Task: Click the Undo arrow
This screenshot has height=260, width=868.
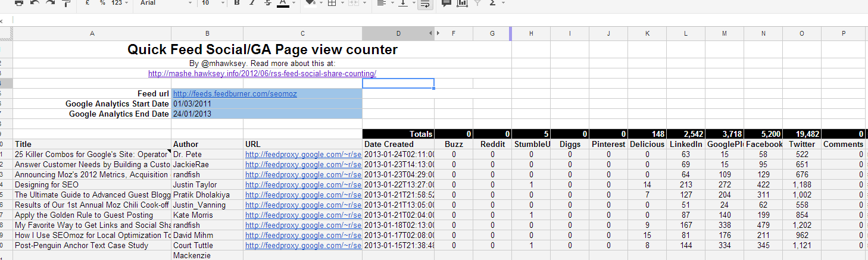Action: click(x=35, y=3)
